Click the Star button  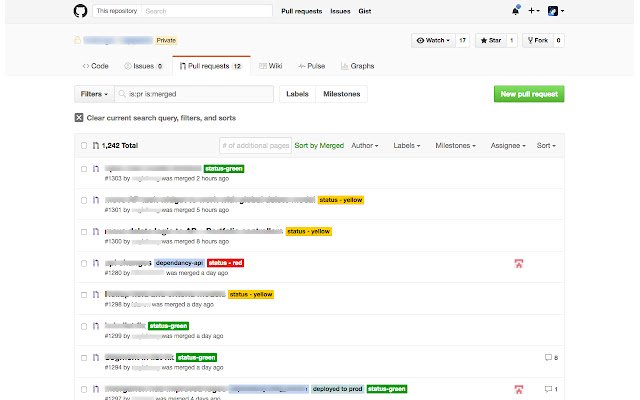coord(491,40)
